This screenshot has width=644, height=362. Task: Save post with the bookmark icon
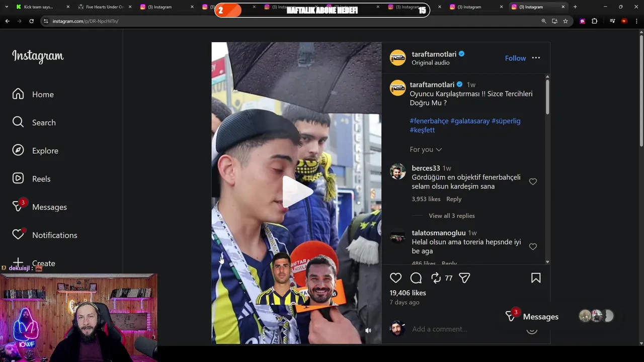tap(536, 278)
